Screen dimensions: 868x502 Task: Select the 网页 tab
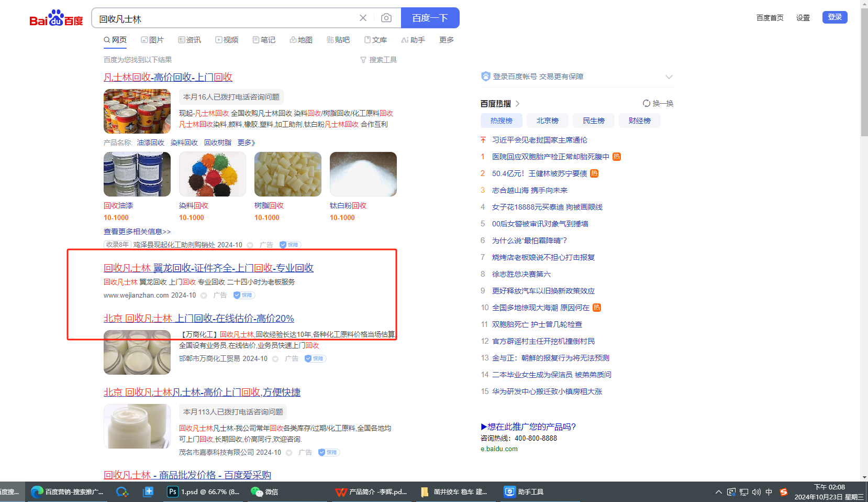click(115, 40)
